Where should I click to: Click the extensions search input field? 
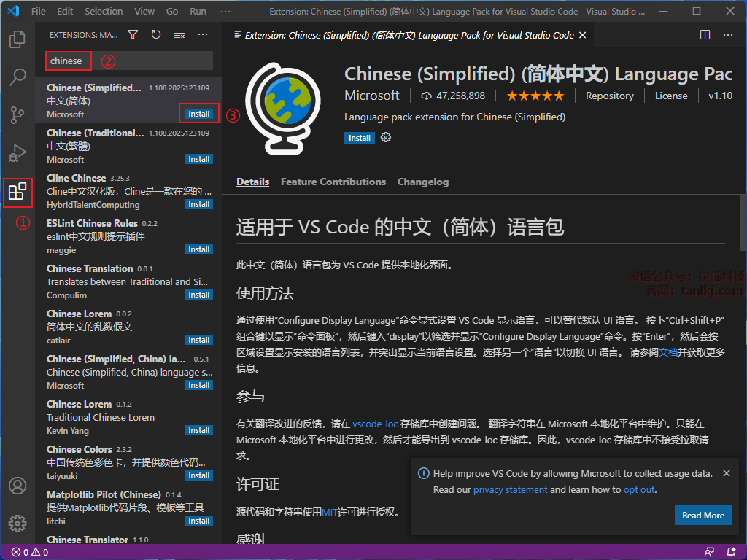coord(128,61)
